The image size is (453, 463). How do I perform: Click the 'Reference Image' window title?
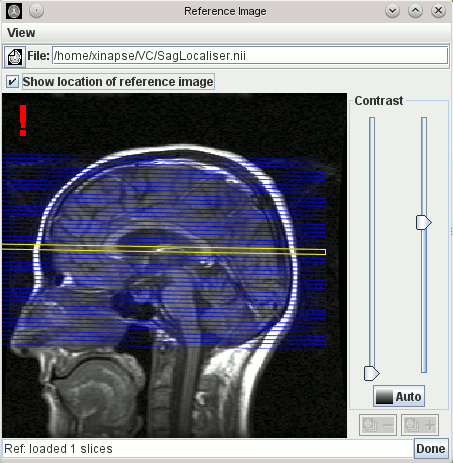(x=225, y=11)
